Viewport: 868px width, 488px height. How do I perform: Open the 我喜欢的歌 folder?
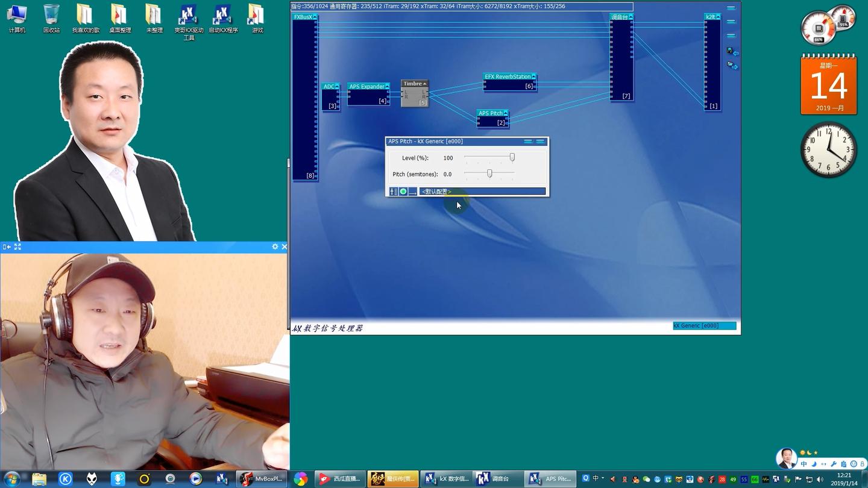pyautogui.click(x=86, y=18)
